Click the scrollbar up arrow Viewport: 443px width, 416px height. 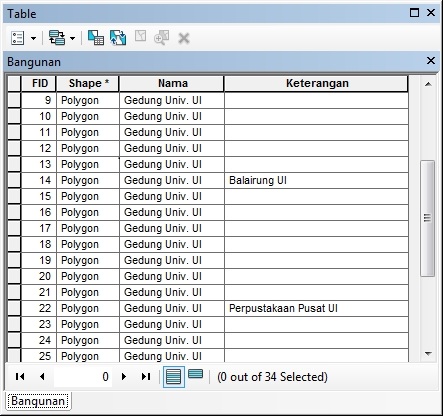point(428,84)
